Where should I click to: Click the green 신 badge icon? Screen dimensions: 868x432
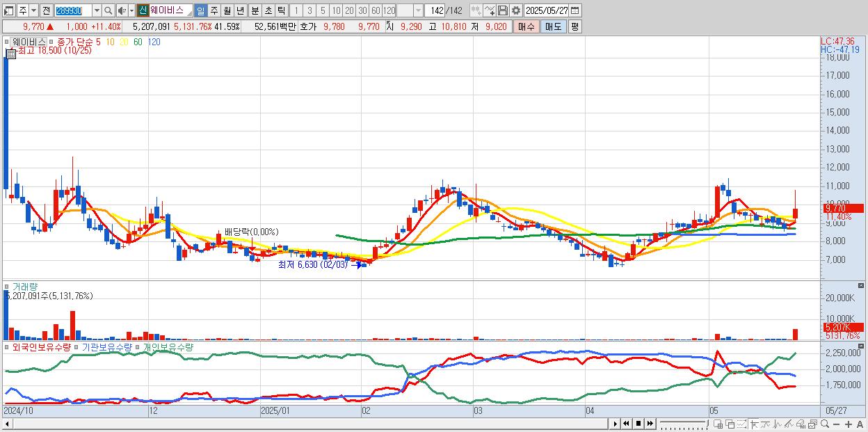[143, 10]
